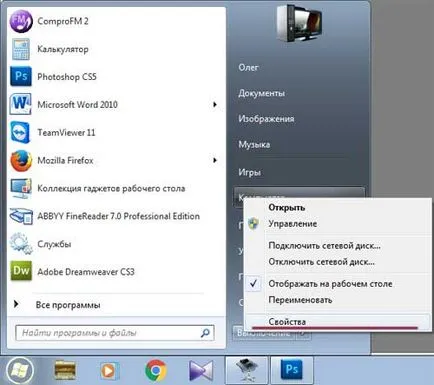Open ComproFM 2 from Start menu
The height and width of the screenshot is (385, 434).
click(x=21, y=21)
